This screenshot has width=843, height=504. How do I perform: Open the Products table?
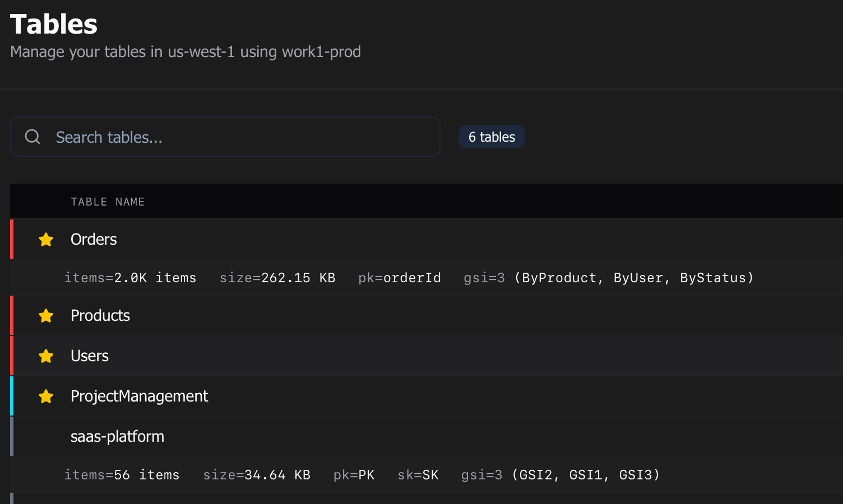point(100,315)
